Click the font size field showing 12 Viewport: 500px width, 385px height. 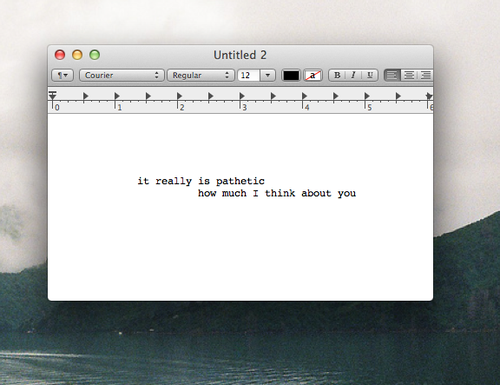click(x=248, y=75)
